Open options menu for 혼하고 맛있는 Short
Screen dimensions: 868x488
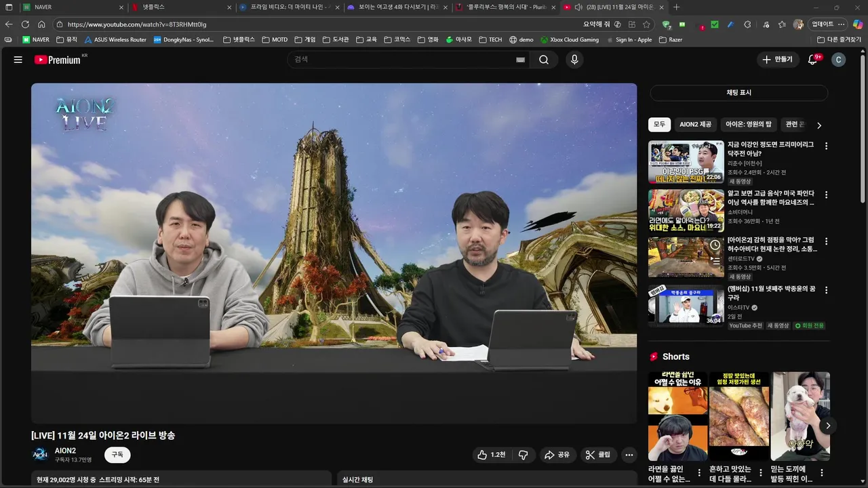(760, 473)
